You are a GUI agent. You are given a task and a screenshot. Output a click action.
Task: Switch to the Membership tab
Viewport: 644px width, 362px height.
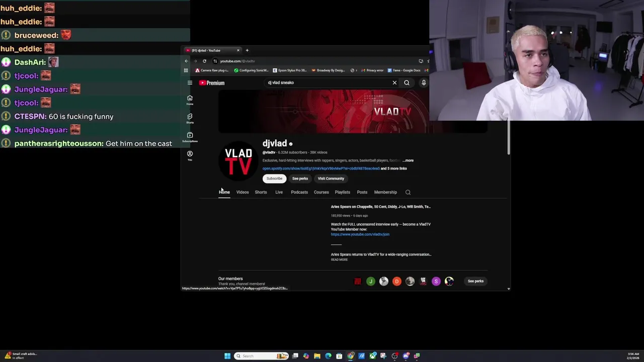[x=385, y=192]
